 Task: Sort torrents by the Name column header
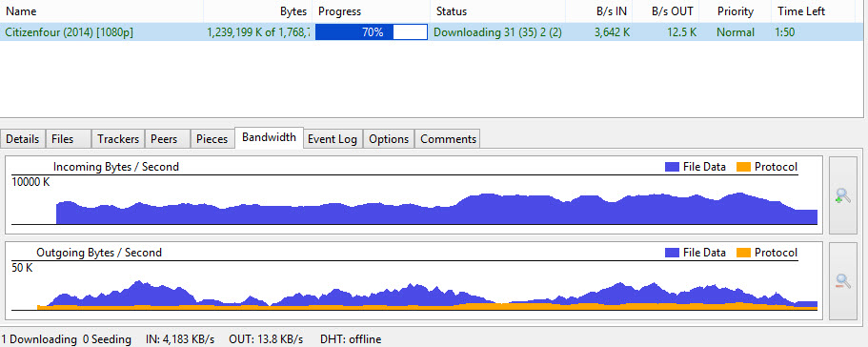[102, 11]
